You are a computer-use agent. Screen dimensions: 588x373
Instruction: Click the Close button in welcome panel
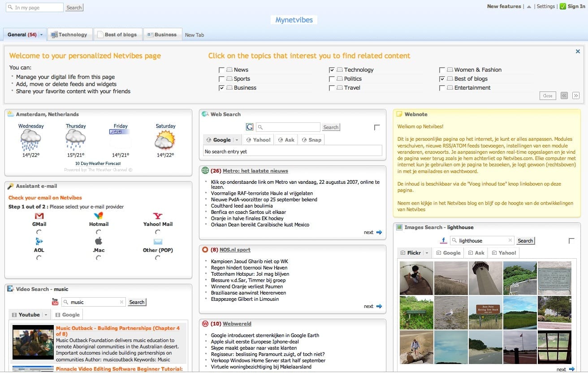(548, 95)
